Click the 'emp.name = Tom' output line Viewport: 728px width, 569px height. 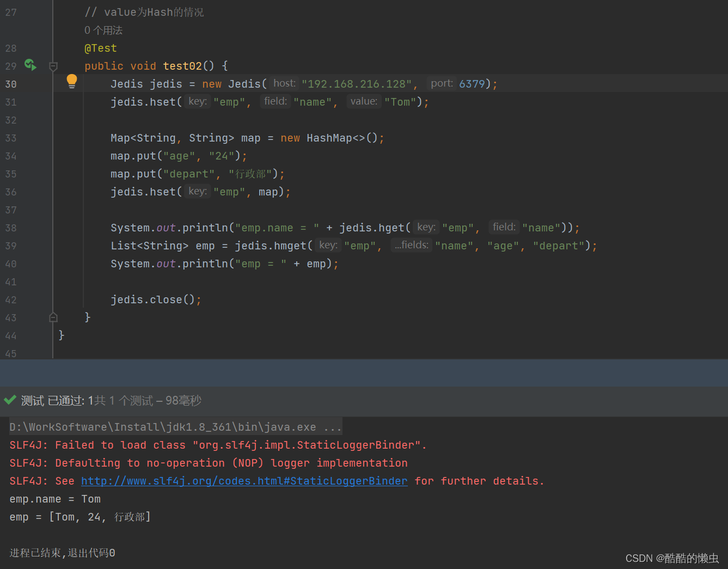tap(55, 499)
